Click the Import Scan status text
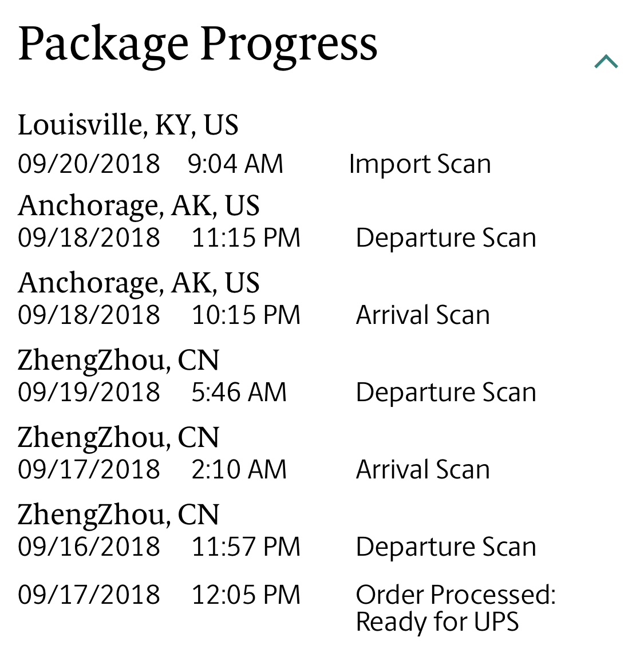Image resolution: width=644 pixels, height=657 pixels. click(x=420, y=164)
